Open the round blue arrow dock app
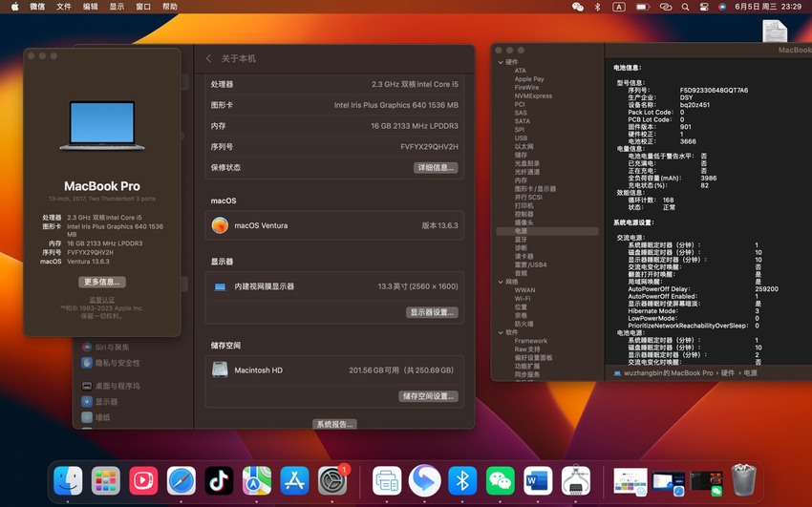 [x=425, y=480]
